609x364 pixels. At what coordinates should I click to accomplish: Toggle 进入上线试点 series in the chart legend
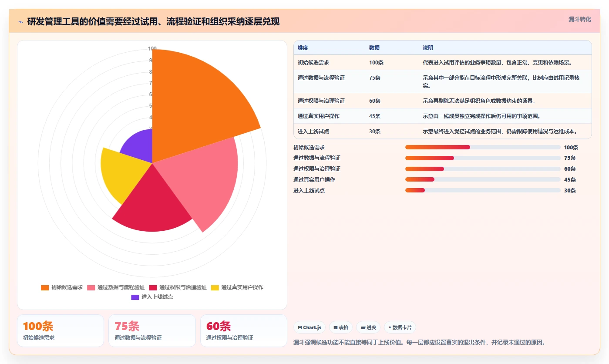pyautogui.click(x=152, y=297)
